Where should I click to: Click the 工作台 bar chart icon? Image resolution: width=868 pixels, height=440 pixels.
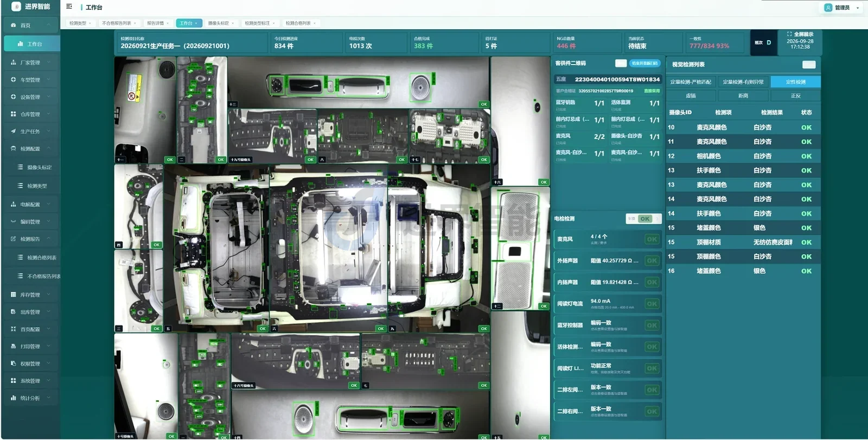(x=21, y=44)
